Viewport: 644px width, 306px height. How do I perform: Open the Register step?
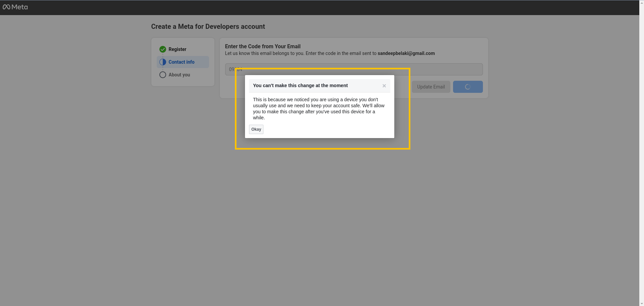point(177,49)
